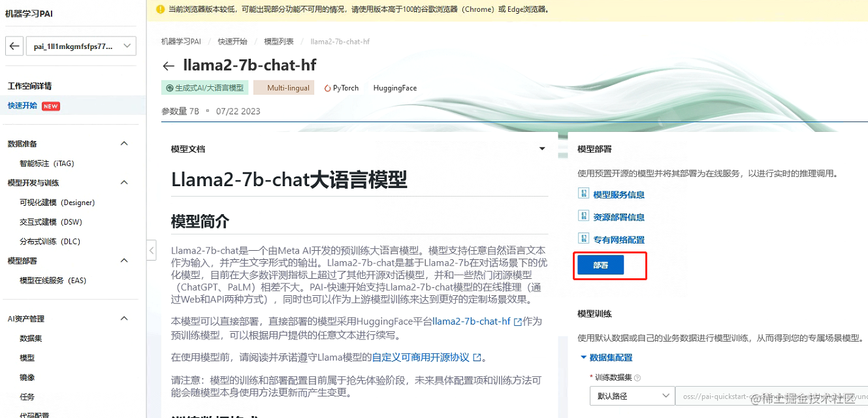This screenshot has width=868, height=418.
Task: Open the workspace selector dropdown
Action: [x=80, y=46]
